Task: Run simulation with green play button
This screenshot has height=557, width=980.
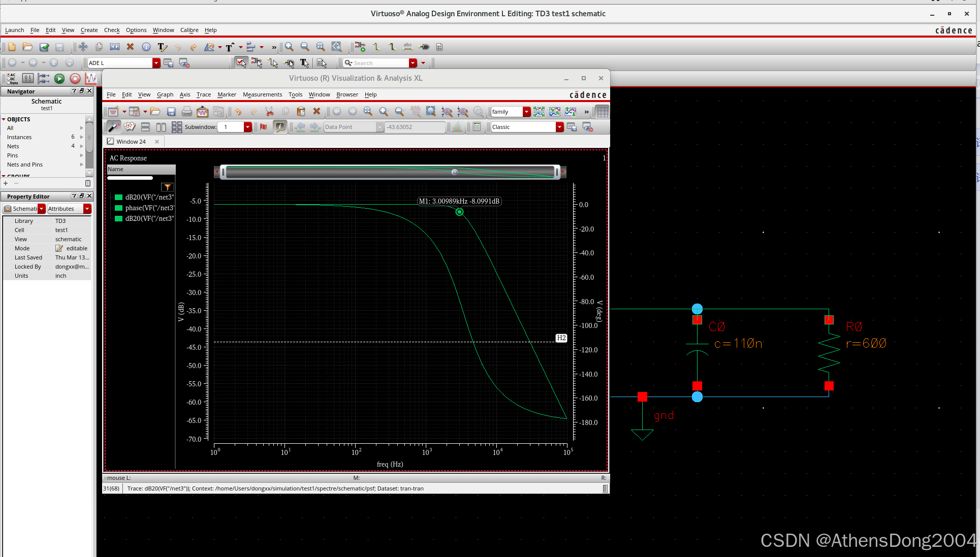Action: tap(59, 79)
